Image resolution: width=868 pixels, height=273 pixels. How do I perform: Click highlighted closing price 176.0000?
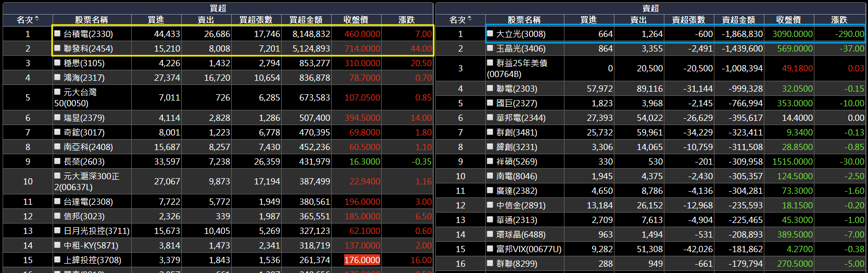(x=362, y=260)
